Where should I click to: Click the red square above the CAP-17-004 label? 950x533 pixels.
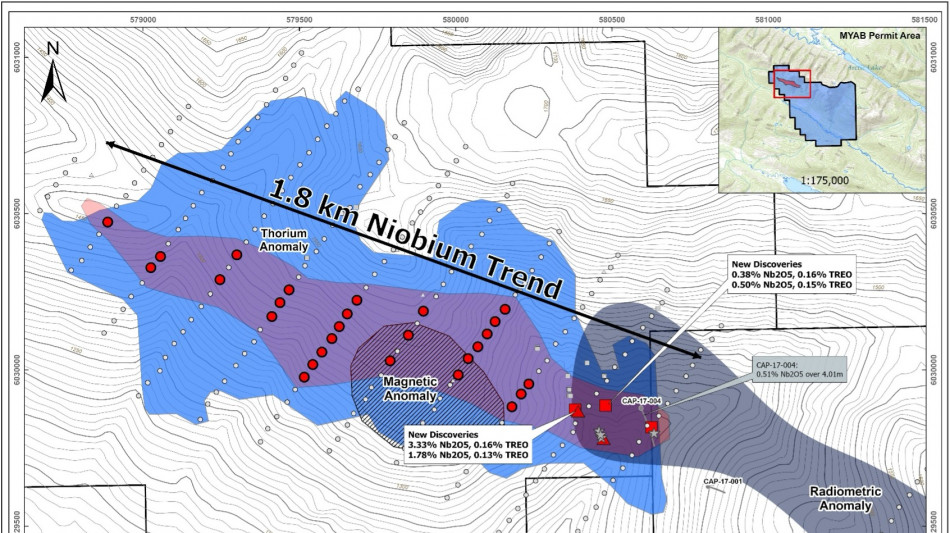(x=606, y=405)
